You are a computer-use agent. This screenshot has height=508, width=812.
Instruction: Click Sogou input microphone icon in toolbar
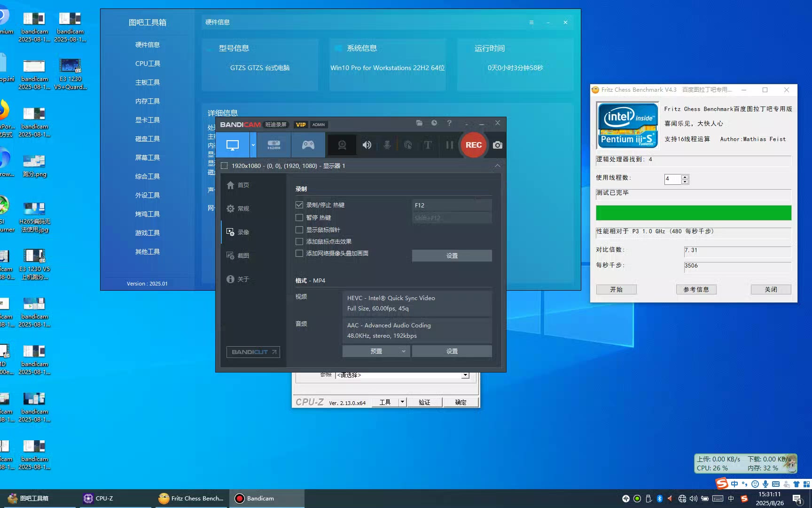coord(765,484)
